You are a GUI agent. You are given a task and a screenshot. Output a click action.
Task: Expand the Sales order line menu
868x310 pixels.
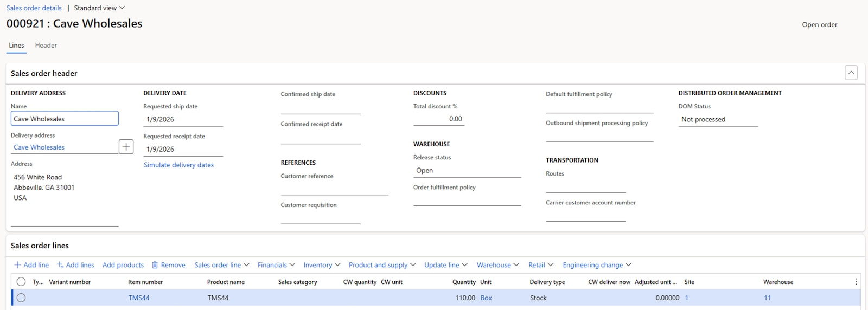click(221, 265)
